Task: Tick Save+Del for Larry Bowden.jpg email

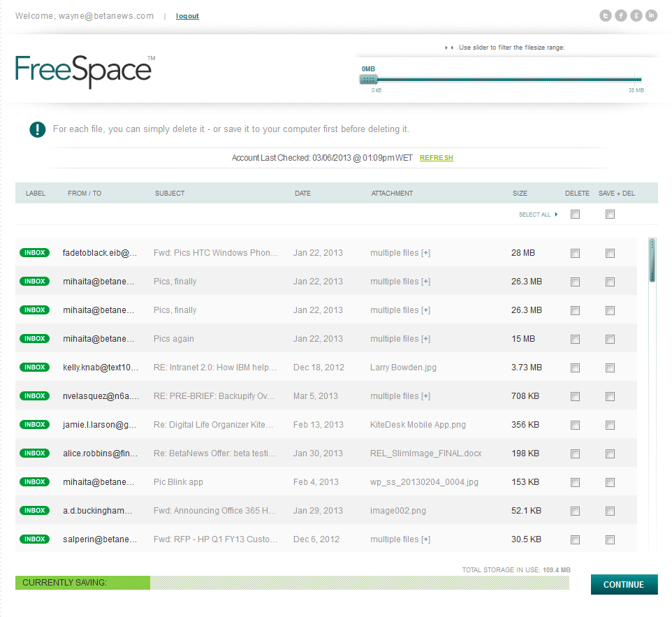Action: 610,368
